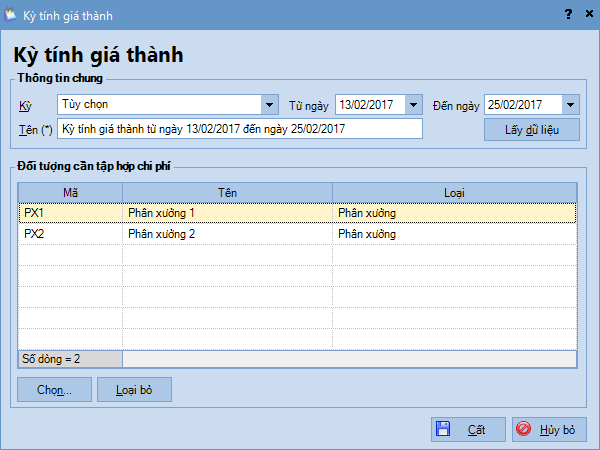Viewport: 600px width, 450px height.
Task: Click the app icon in title bar
Action: pyautogui.click(x=11, y=14)
